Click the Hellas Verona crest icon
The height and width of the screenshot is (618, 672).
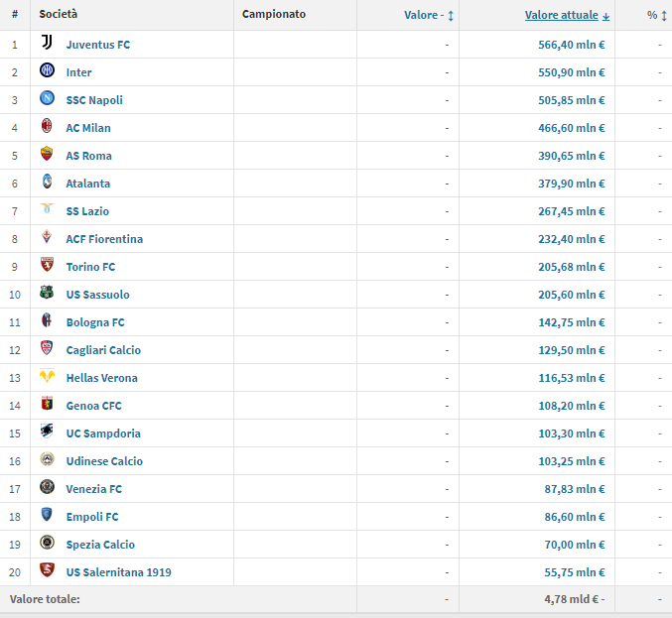point(47,377)
